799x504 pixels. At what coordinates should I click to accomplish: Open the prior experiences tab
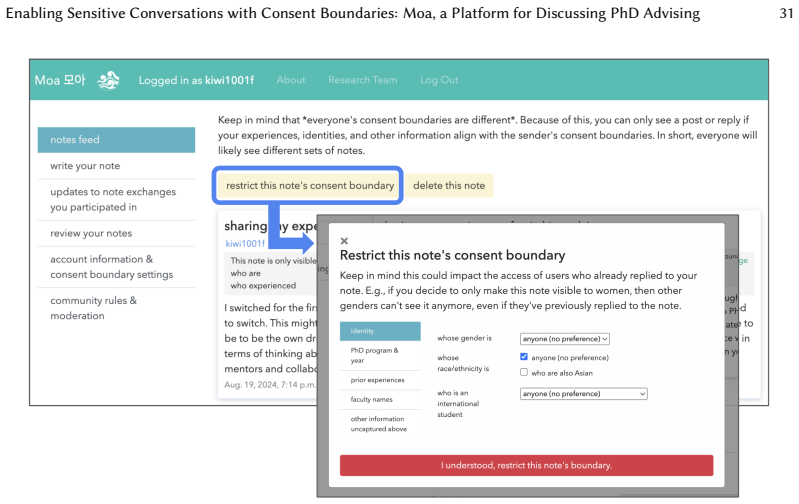point(380,380)
